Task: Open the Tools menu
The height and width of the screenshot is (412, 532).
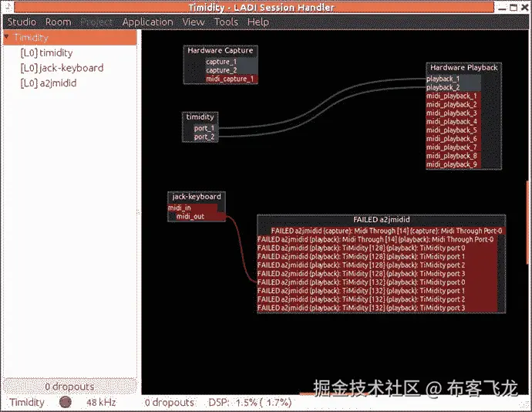Action: coord(226,22)
